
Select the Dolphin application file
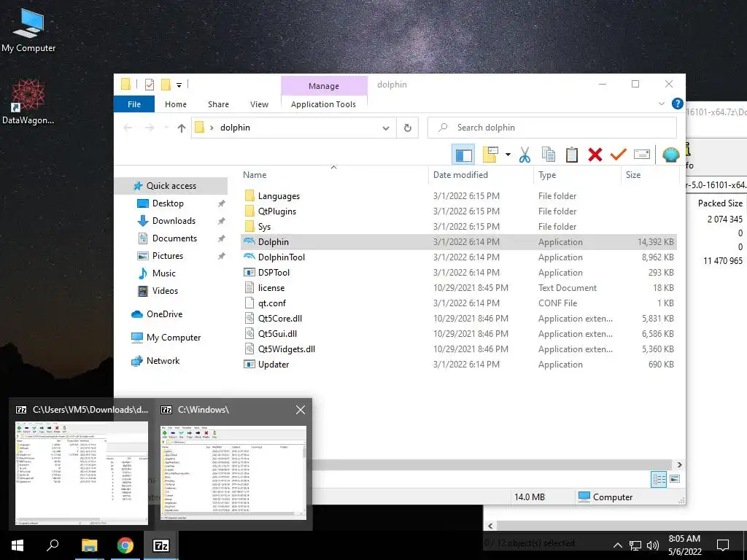tap(459, 242)
